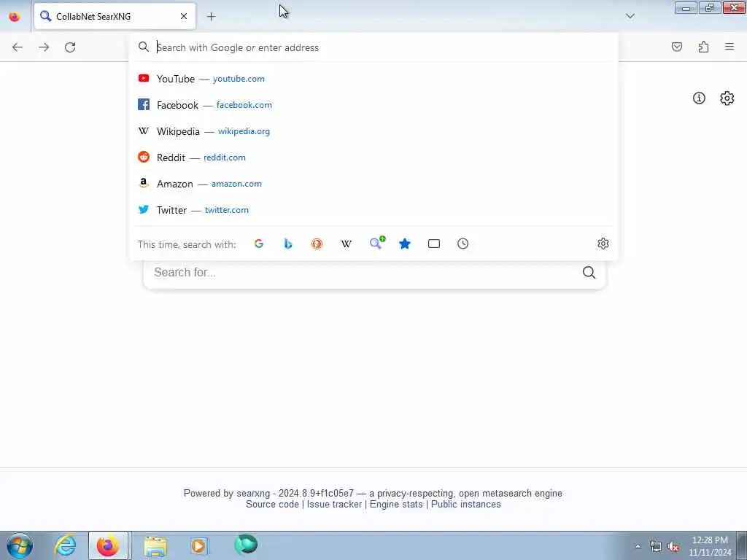Search this time with DuckDuckGo
747x560 pixels.
[x=317, y=244]
